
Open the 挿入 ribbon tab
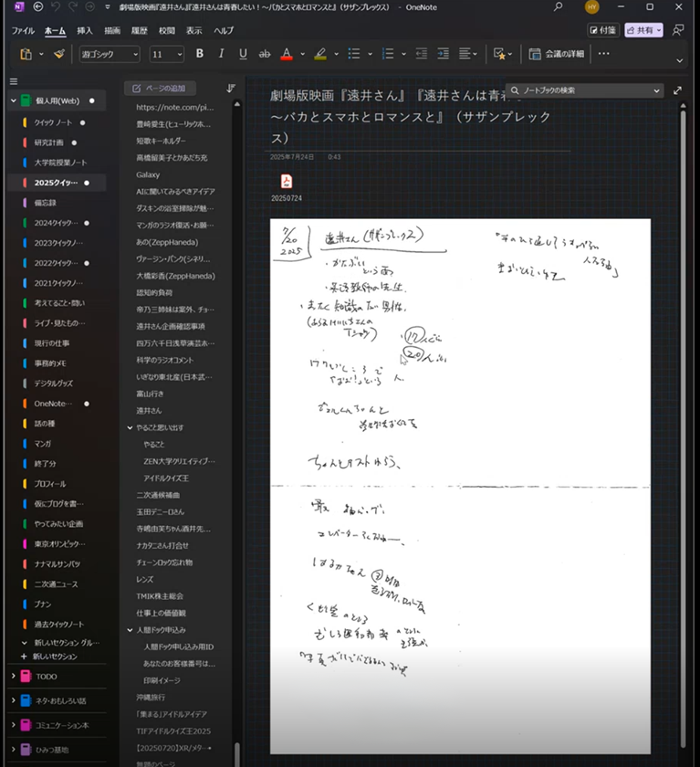(85, 30)
